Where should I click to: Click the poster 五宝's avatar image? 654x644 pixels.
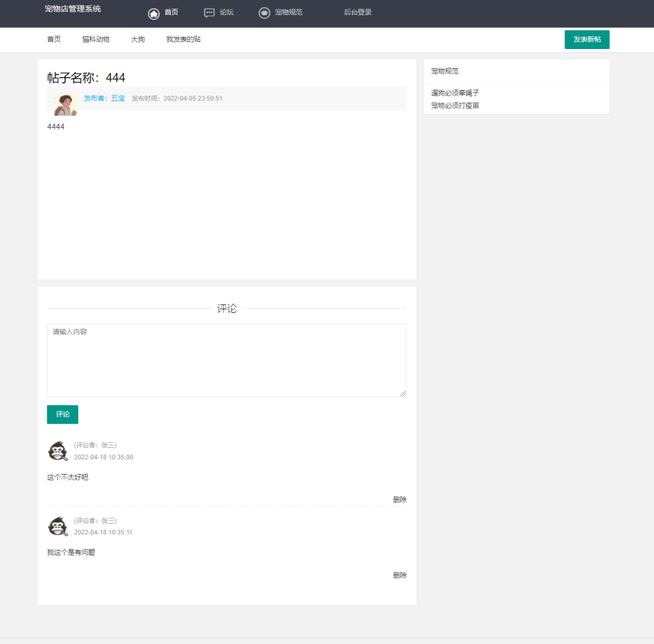(65, 104)
